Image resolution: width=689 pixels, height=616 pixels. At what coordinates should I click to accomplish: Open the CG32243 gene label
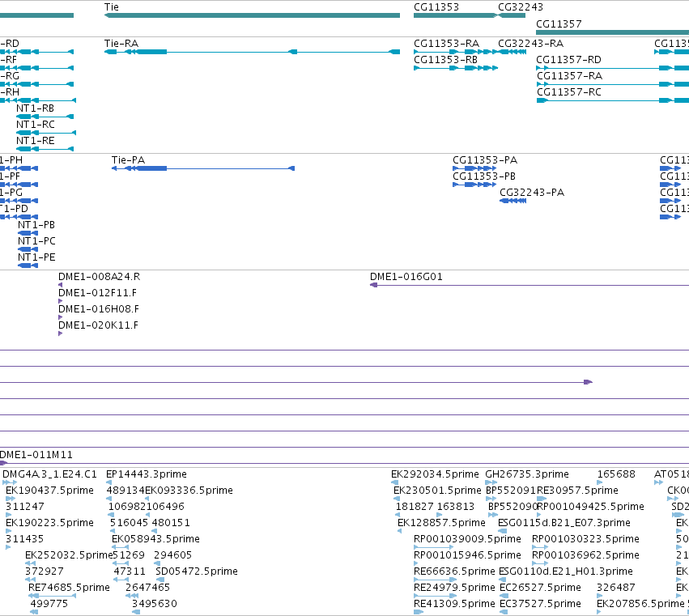tap(521, 7)
